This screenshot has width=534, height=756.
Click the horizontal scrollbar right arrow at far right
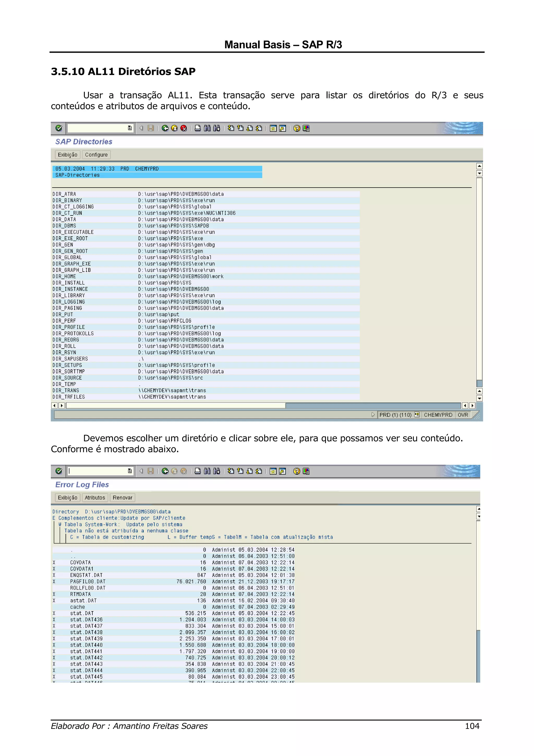pos(472,405)
